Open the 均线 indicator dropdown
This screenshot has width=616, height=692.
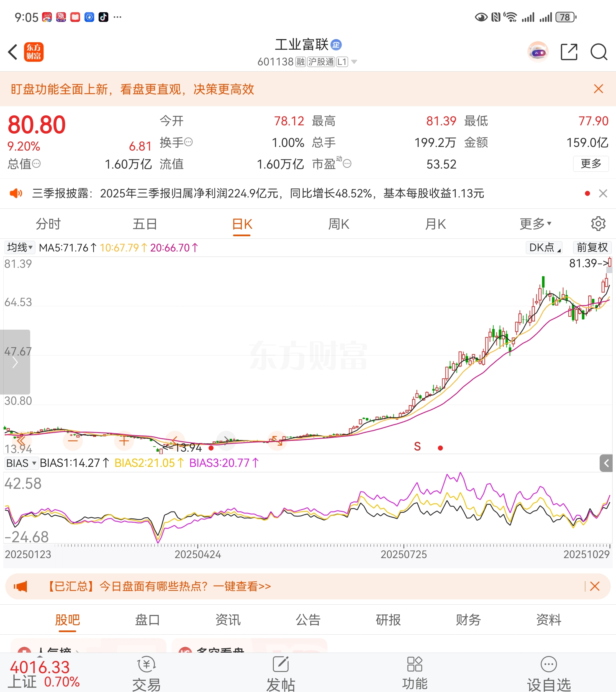pyautogui.click(x=20, y=248)
